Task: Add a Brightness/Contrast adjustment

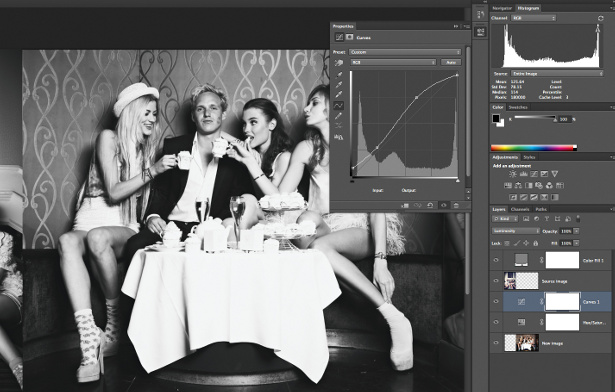Action: 513,174
